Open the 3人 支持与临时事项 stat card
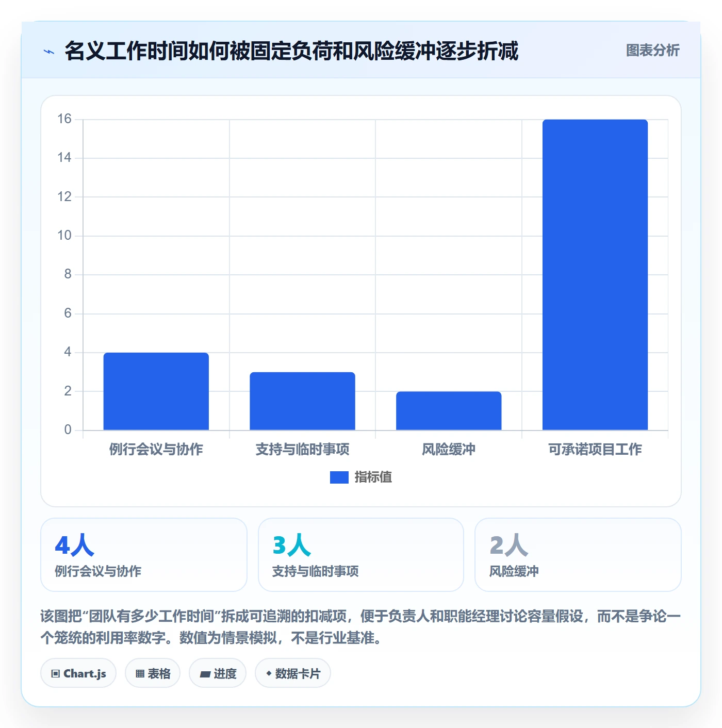 361,555
